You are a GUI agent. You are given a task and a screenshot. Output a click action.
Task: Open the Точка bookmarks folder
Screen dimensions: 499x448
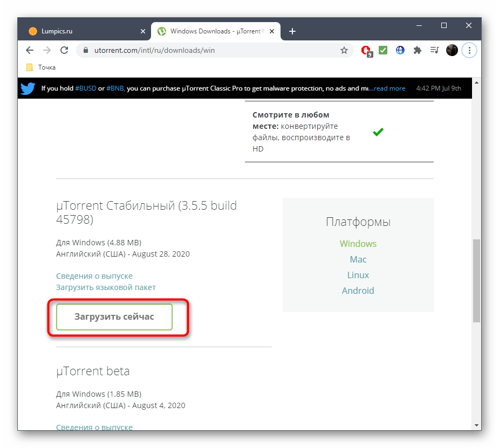click(41, 67)
